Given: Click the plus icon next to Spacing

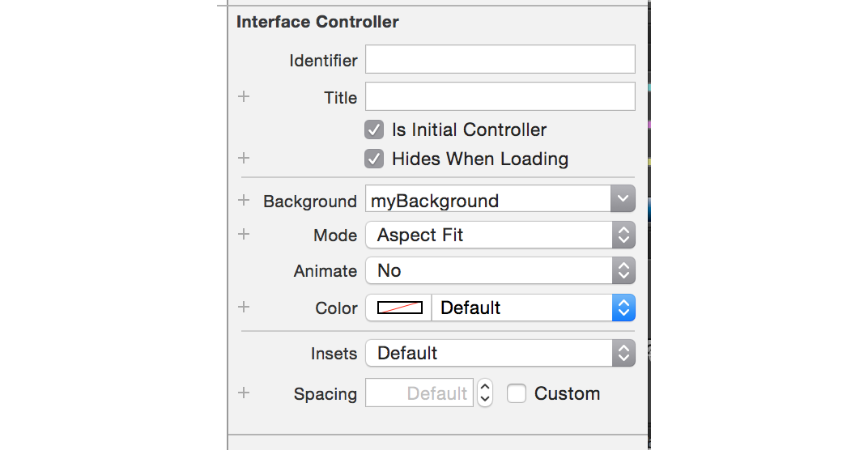Looking at the screenshot, I should tap(244, 393).
